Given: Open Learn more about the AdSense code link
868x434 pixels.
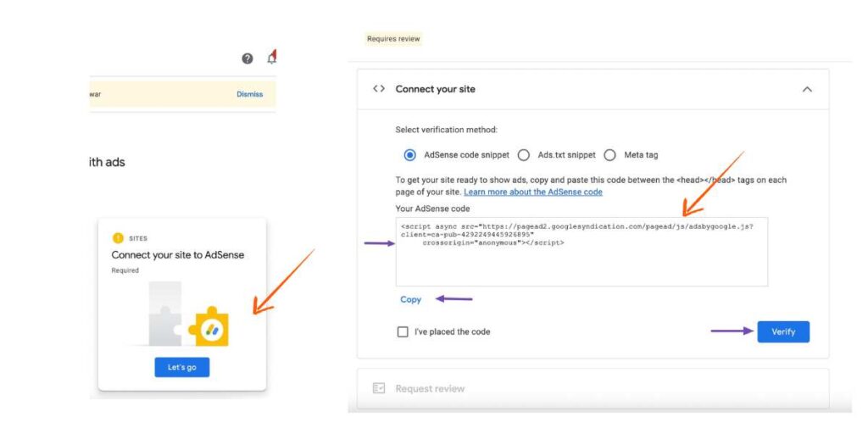Looking at the screenshot, I should [533, 192].
